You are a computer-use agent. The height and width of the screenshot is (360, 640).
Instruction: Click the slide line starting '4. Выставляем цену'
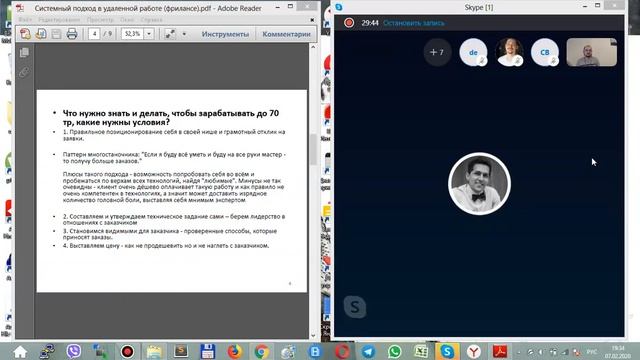(x=166, y=246)
